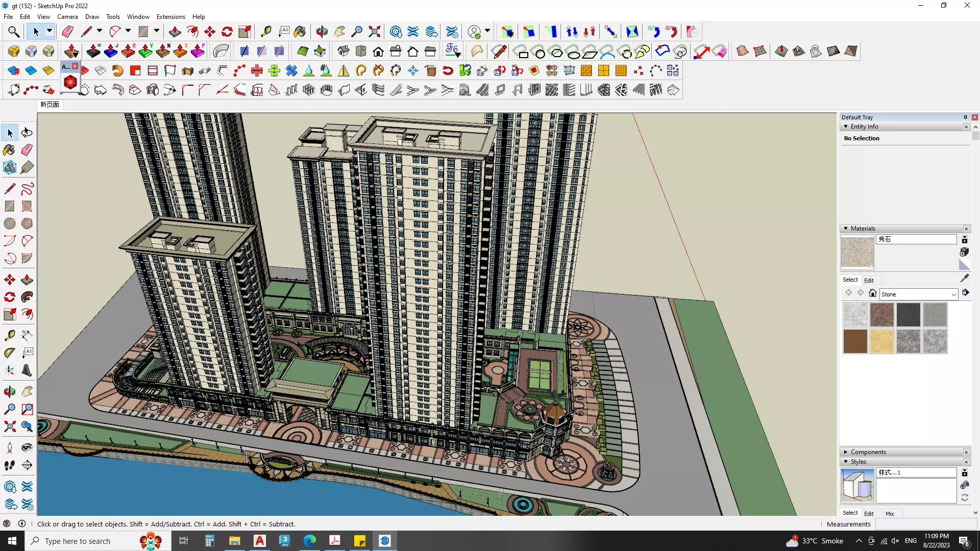Viewport: 980px width, 551px height.
Task: Activate the Sandbox Drape tool
Action: coord(816,51)
